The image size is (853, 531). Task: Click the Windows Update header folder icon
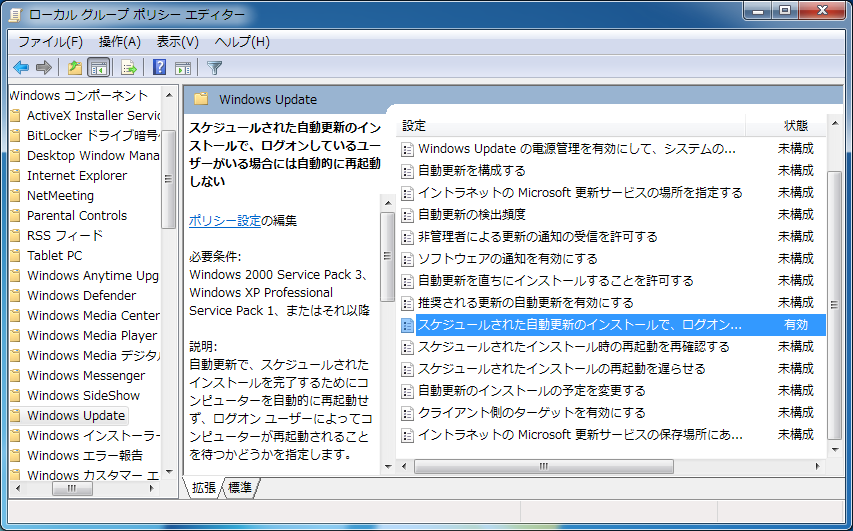(x=201, y=99)
